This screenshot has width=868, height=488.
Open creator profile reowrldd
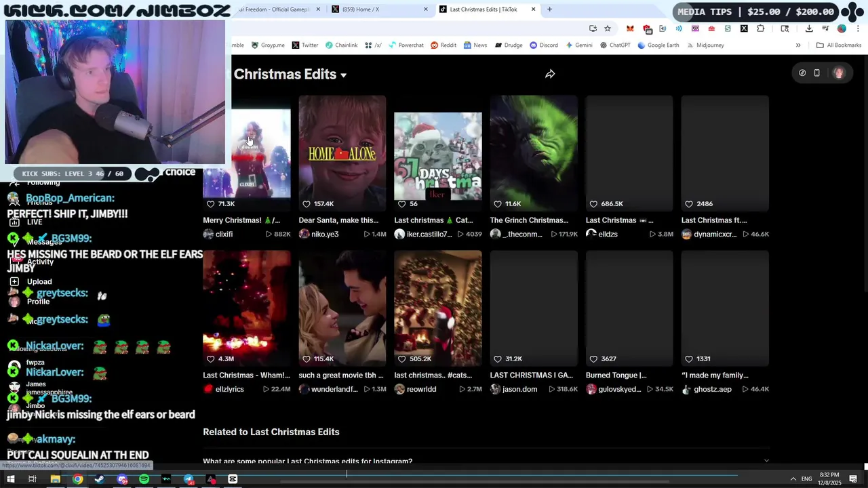click(x=421, y=390)
